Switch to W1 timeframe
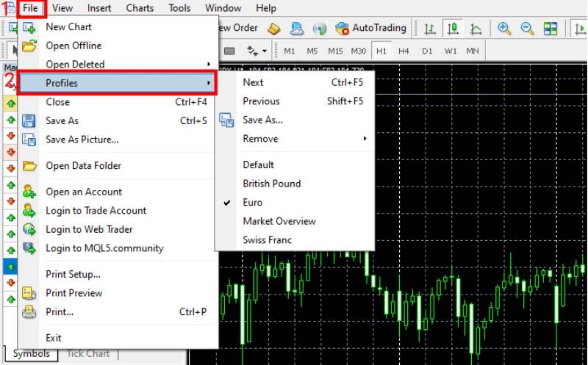The image size is (588, 365). (451, 51)
